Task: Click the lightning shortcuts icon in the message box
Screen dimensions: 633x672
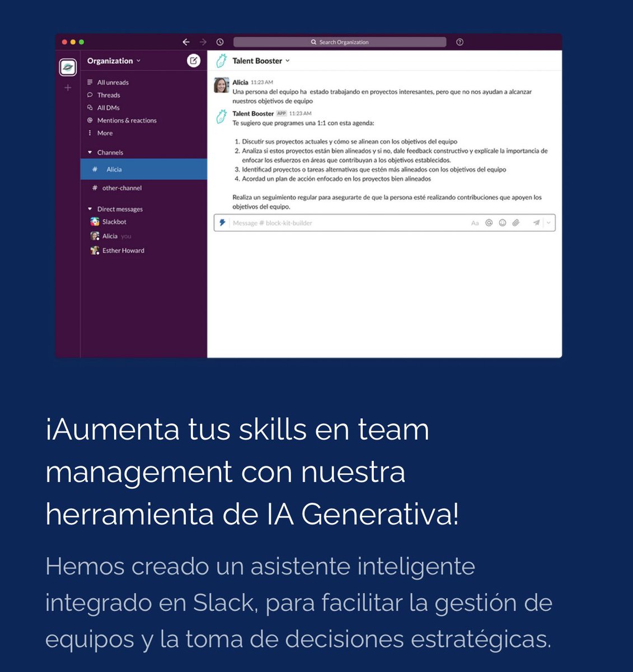Action: point(222,223)
